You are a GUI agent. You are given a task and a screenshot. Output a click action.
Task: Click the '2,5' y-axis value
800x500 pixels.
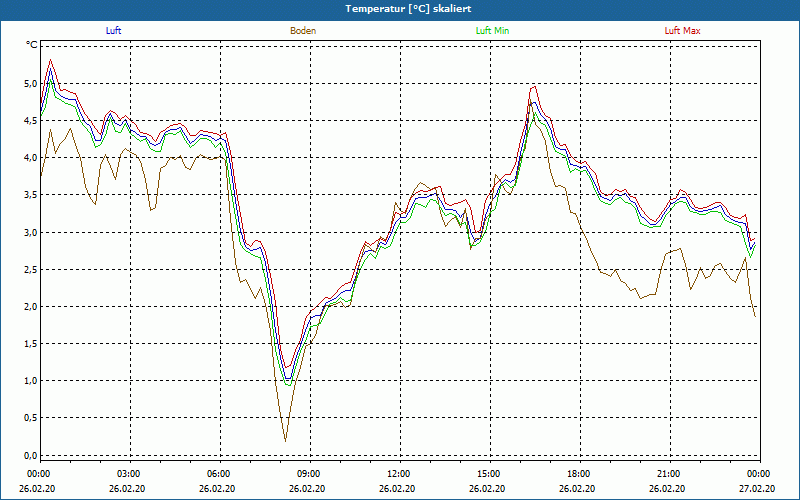[x=31, y=269]
